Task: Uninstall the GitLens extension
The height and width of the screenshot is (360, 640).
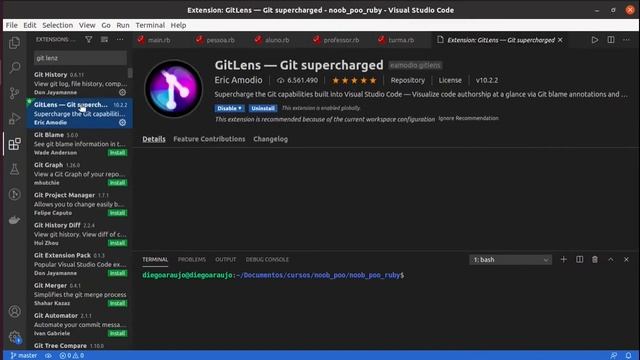Action: (x=262, y=108)
